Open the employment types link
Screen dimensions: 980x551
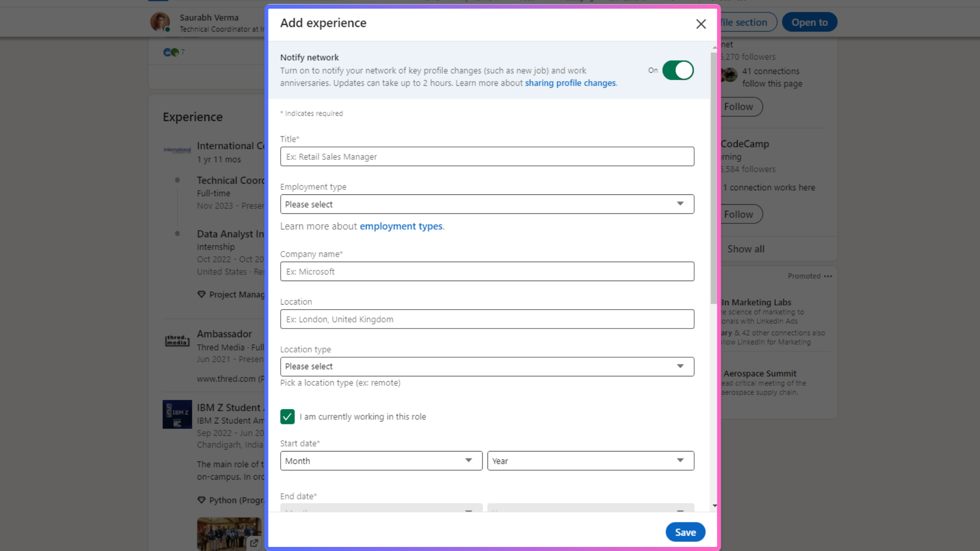pyautogui.click(x=401, y=227)
